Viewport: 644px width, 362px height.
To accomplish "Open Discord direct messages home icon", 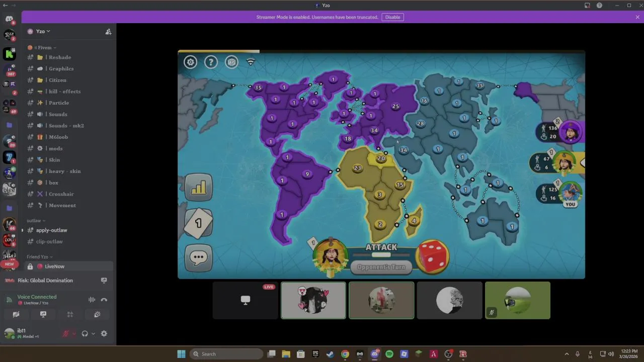I will (x=9, y=19).
